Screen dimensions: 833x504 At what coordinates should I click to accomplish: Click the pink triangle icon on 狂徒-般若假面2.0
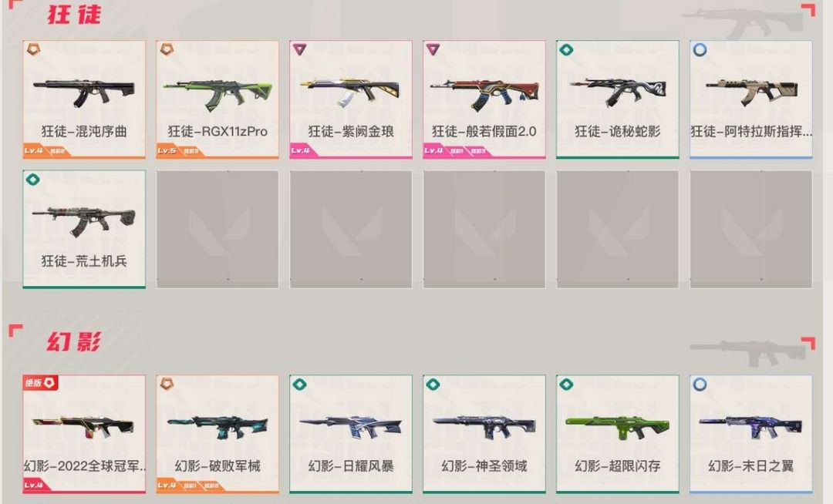tap(433, 49)
